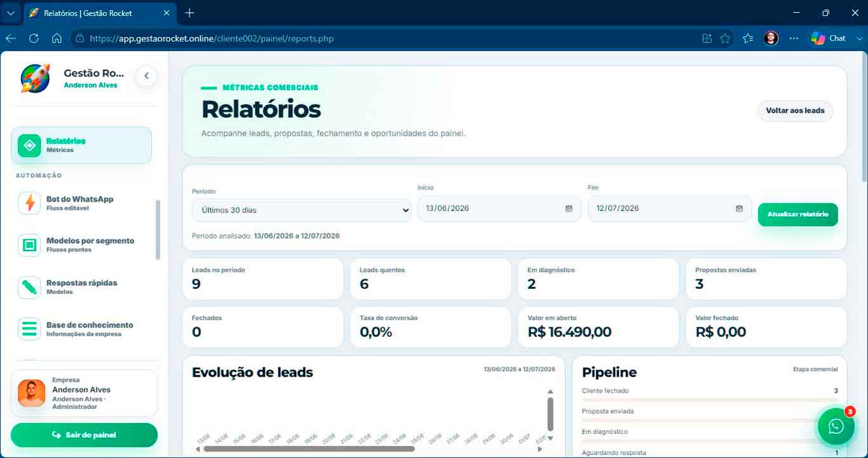868x458 pixels.
Task: Click the chart scroll up arrow
Action: 550,392
